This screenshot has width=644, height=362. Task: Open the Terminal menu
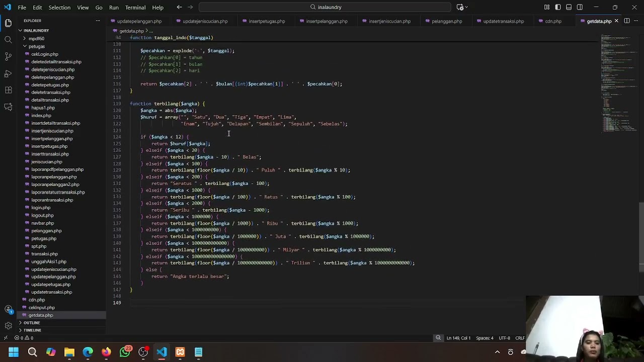[x=135, y=7]
